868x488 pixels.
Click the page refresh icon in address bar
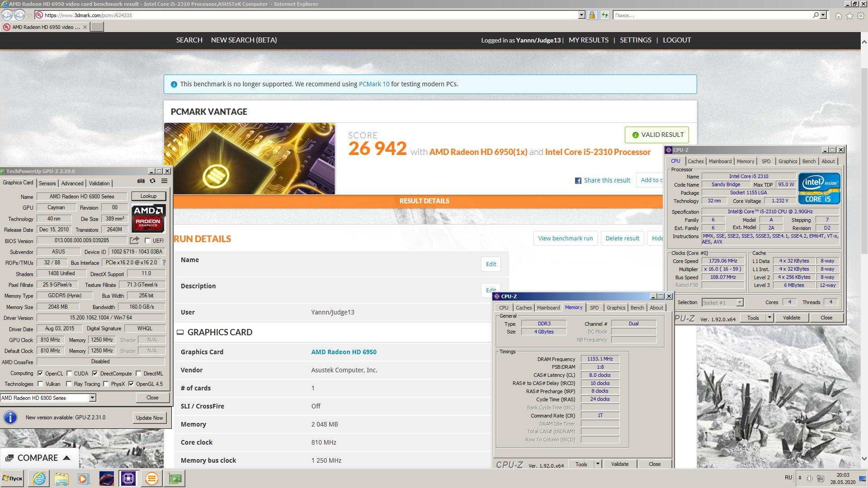pyautogui.click(x=604, y=15)
